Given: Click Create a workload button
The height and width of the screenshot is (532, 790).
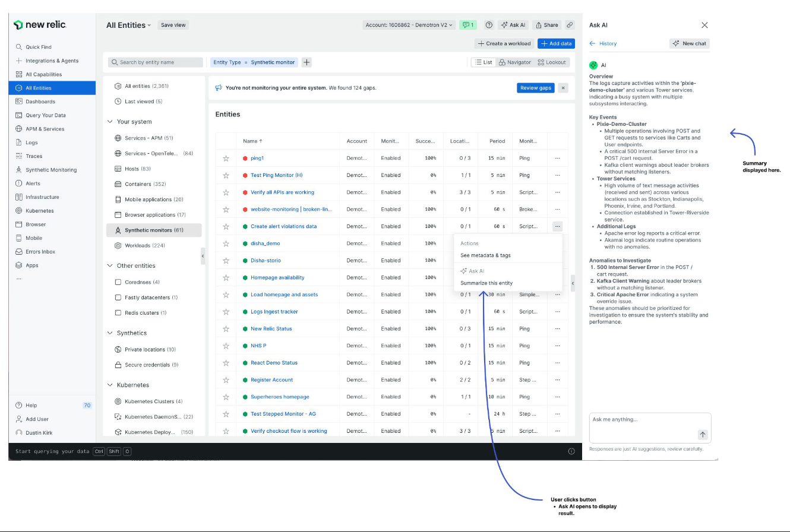Looking at the screenshot, I should (x=504, y=43).
